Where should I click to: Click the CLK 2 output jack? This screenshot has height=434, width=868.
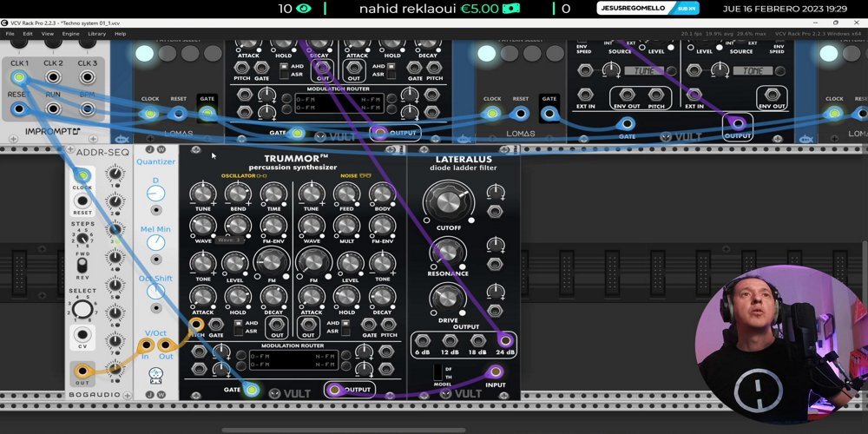coord(53,77)
